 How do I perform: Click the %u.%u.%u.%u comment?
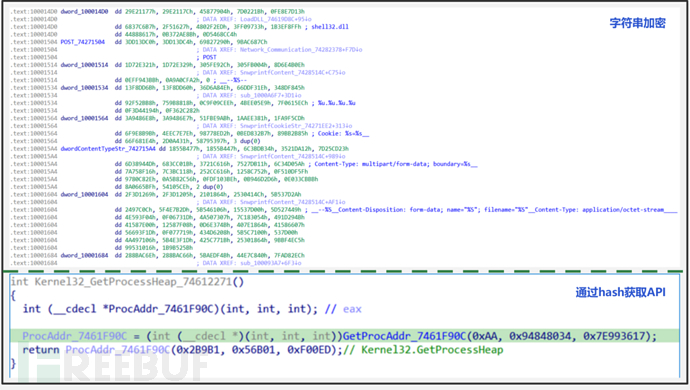[x=337, y=103]
